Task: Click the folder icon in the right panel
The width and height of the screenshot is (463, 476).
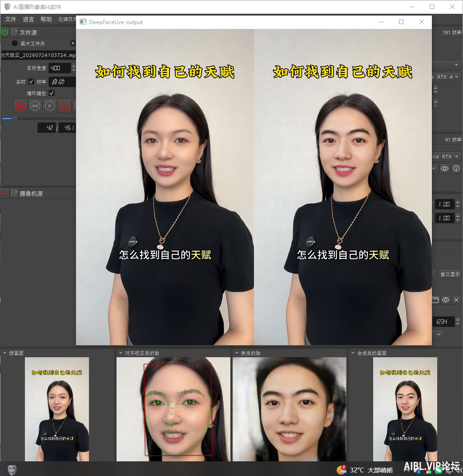Action: coord(435,300)
